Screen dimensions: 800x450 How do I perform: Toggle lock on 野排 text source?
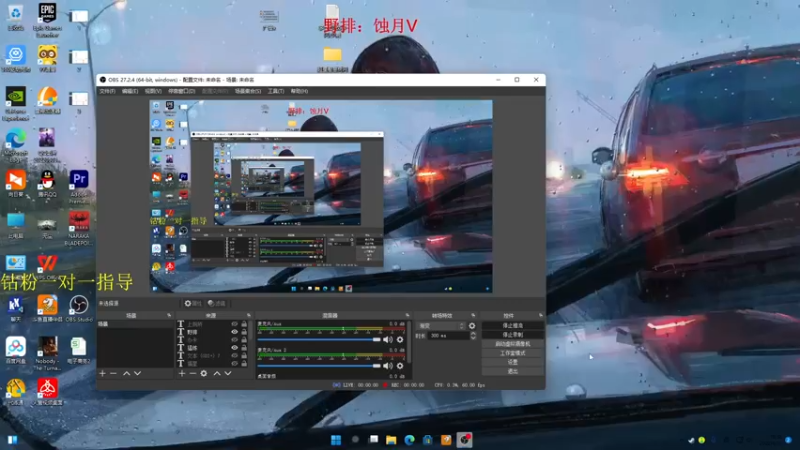[244, 332]
